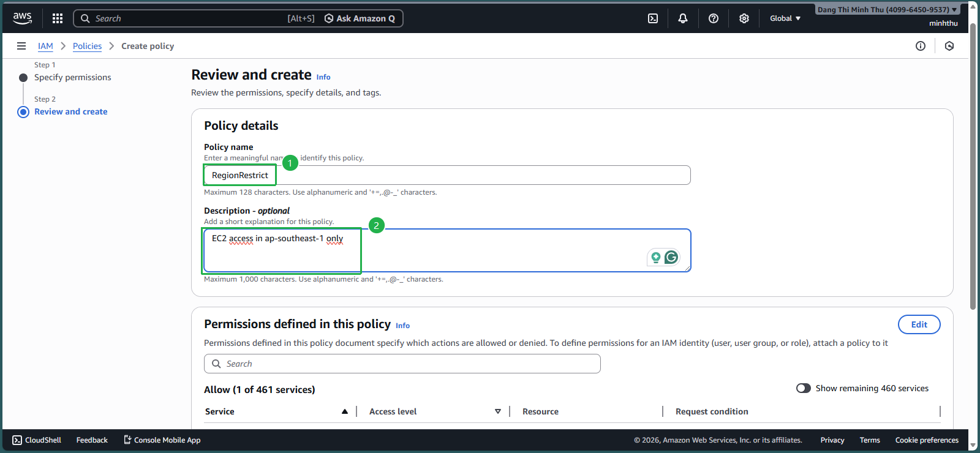This screenshot has height=453, width=980.
Task: Click the hexagon security icon at top right
Action: (x=949, y=46)
